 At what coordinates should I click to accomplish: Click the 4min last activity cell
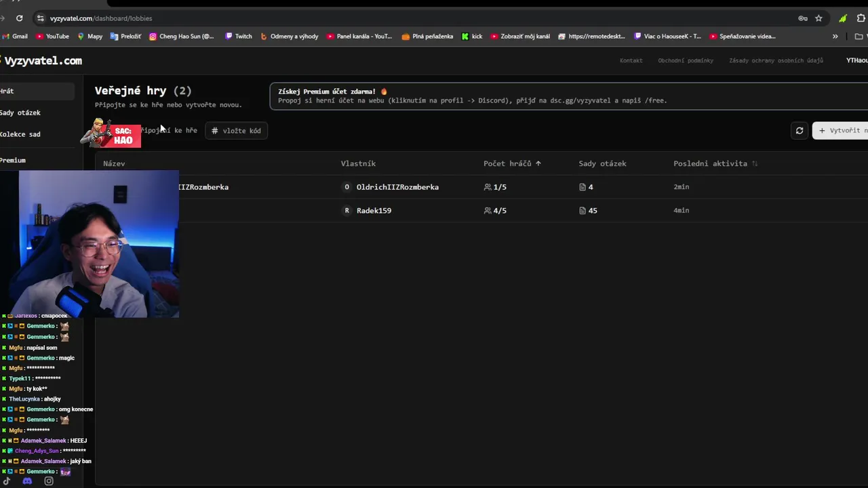tap(681, 211)
